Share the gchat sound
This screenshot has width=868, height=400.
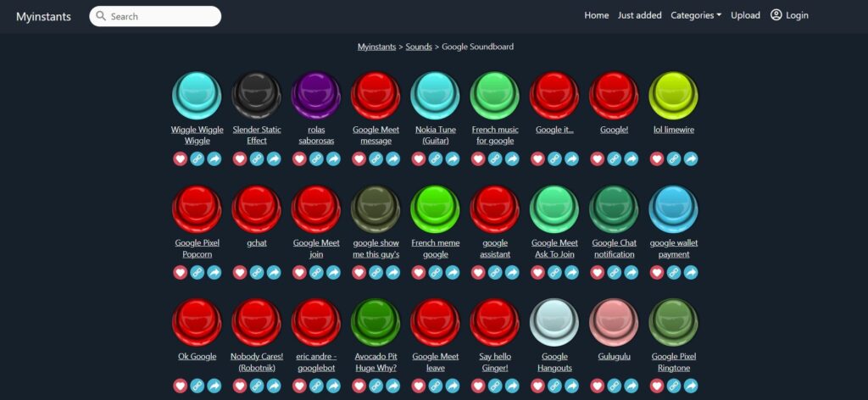274,272
